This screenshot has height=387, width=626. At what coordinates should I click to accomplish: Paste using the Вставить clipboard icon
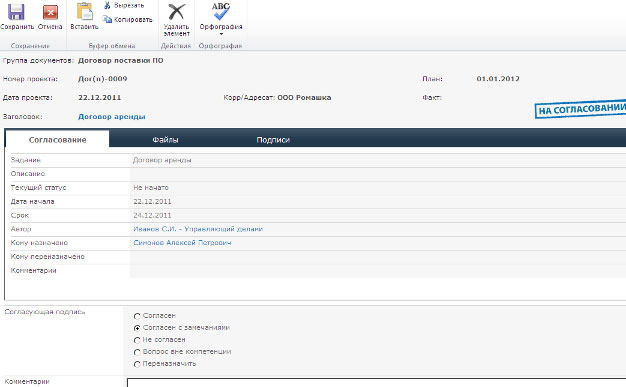[85, 12]
